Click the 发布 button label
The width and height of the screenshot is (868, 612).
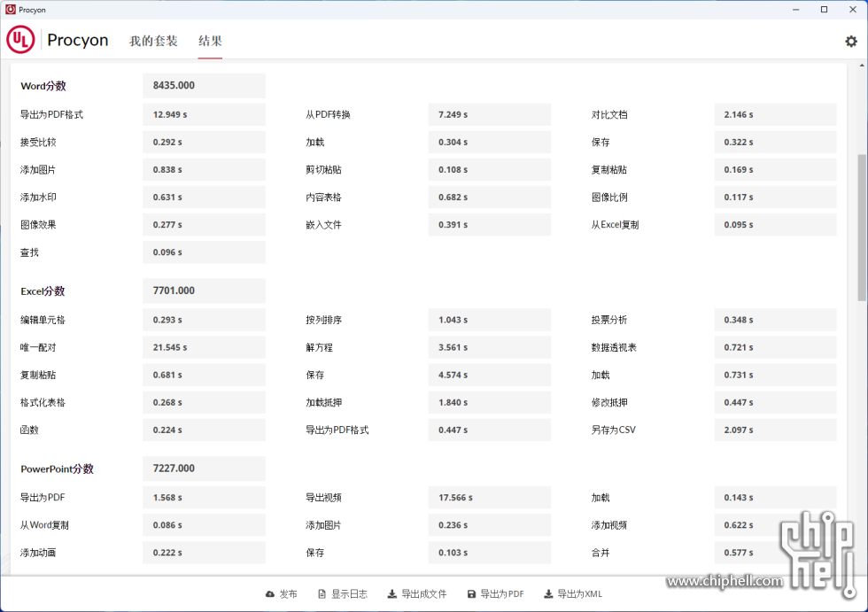[289, 593]
